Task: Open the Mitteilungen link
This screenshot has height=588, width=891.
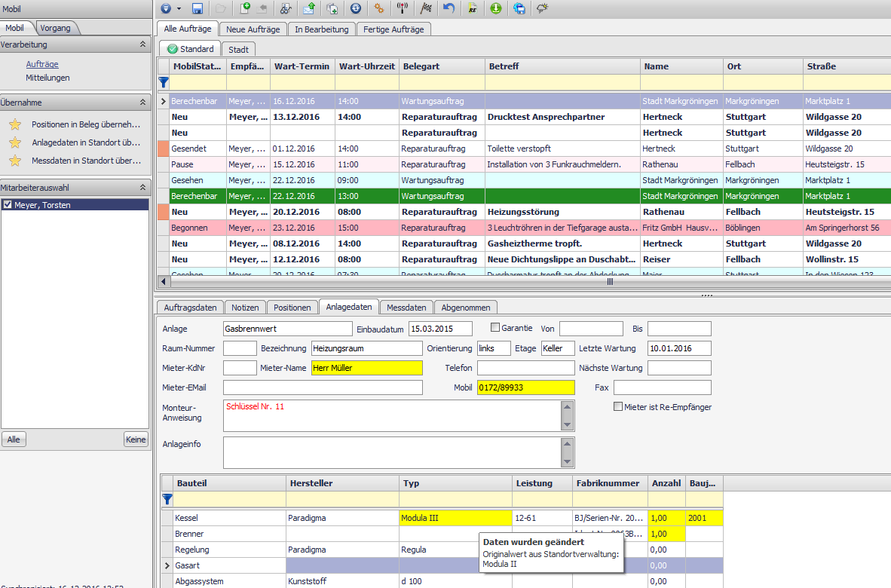Action: (47, 78)
